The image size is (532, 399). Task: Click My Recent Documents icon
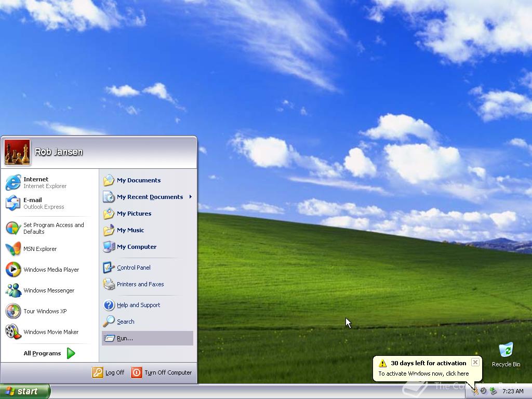click(x=109, y=197)
